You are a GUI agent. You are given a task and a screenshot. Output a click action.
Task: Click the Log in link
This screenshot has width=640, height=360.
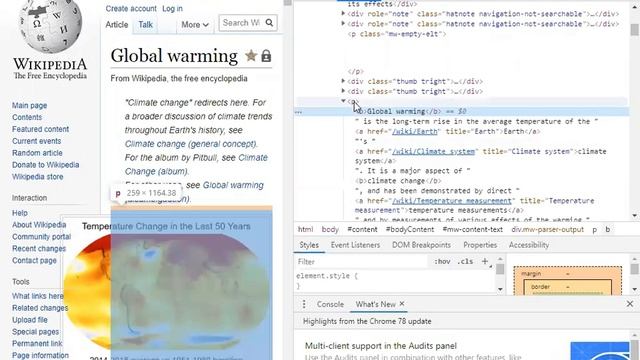click(x=172, y=9)
